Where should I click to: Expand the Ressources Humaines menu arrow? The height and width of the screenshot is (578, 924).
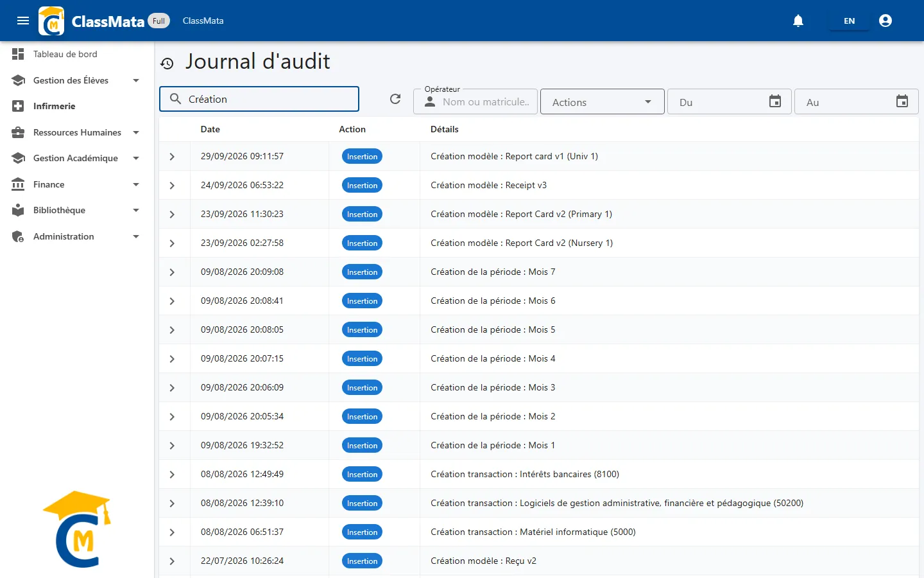point(136,132)
